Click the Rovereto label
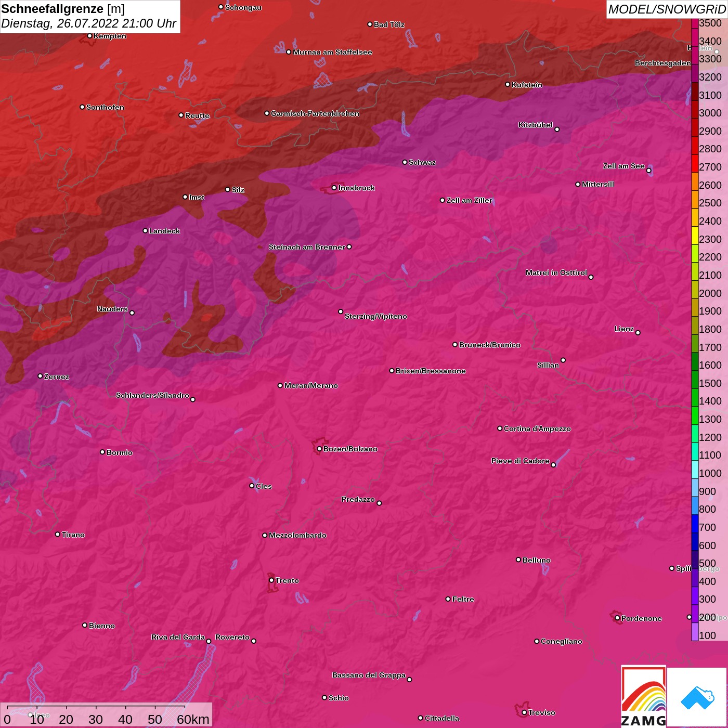The height and width of the screenshot is (728, 728). (x=232, y=637)
